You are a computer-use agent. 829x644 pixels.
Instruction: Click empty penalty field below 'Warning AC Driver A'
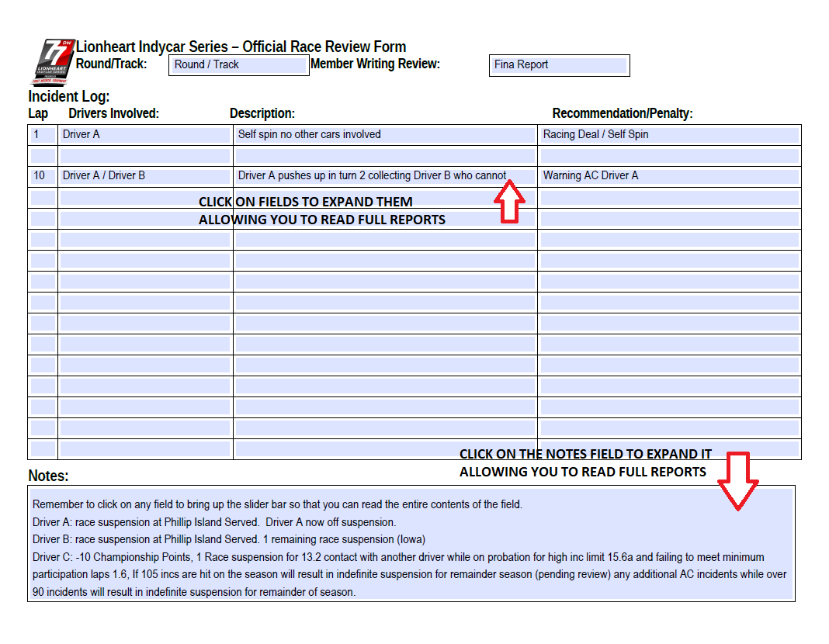click(669, 198)
